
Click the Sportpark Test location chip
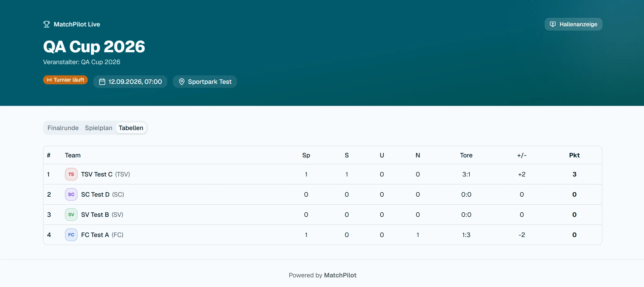tap(205, 82)
